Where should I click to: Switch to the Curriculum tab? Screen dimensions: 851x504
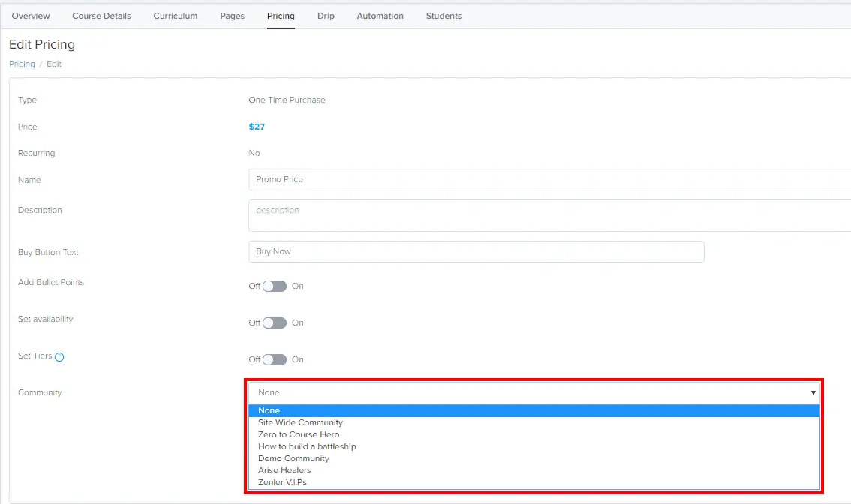tap(175, 16)
